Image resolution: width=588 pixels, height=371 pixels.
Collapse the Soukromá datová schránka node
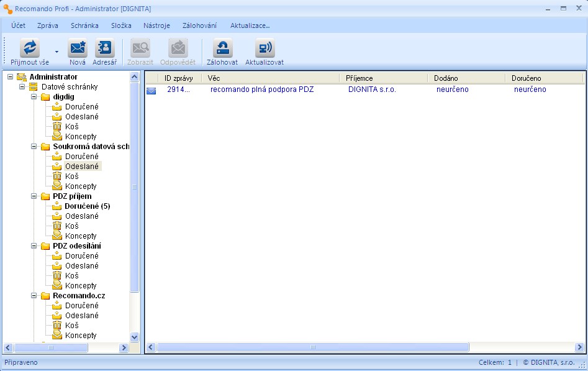(x=34, y=147)
